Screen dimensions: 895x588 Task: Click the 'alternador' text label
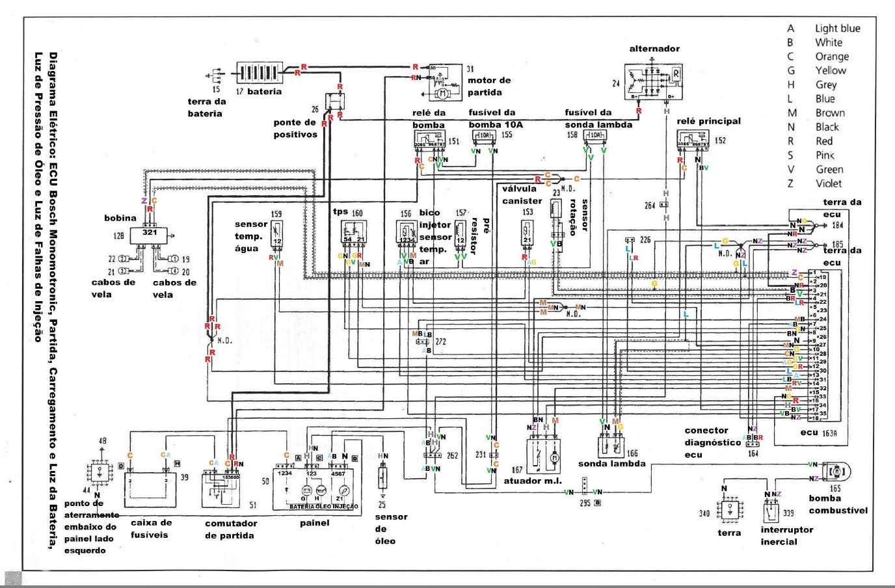(x=654, y=49)
